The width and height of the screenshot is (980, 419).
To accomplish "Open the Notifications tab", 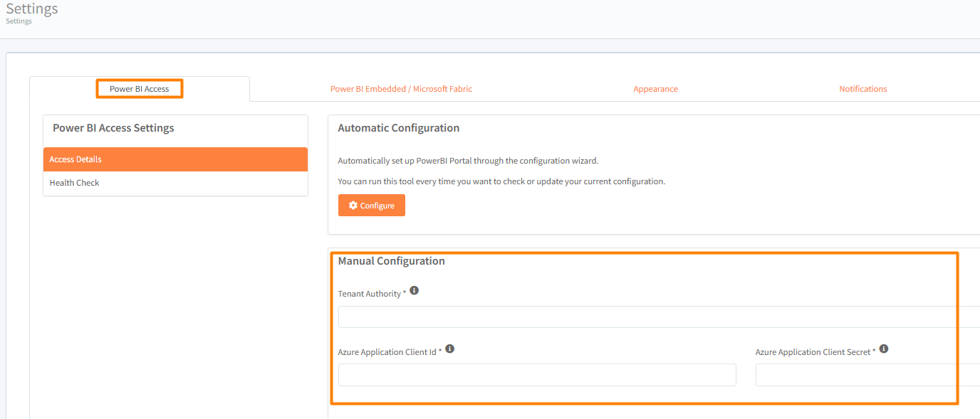I will pyautogui.click(x=862, y=89).
